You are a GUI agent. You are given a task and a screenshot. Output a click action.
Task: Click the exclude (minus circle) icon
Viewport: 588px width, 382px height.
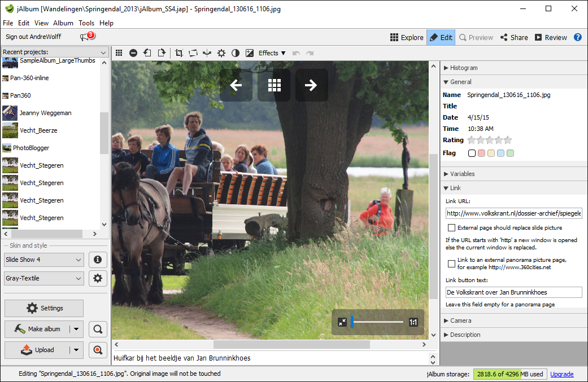coord(133,53)
